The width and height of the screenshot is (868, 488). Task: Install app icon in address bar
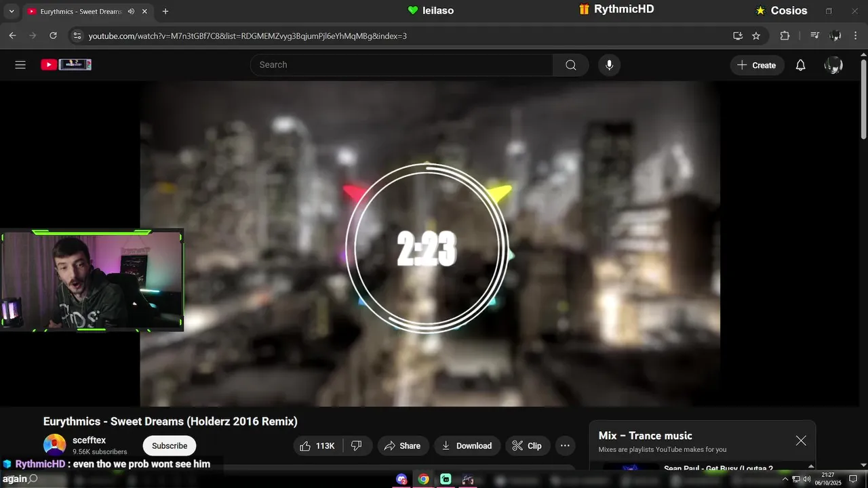(738, 36)
